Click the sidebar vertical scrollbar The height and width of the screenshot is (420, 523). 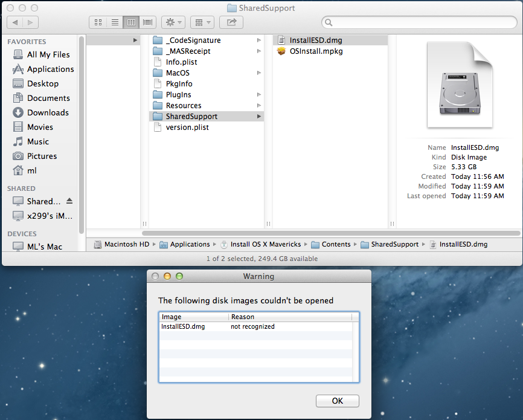pos(82,135)
